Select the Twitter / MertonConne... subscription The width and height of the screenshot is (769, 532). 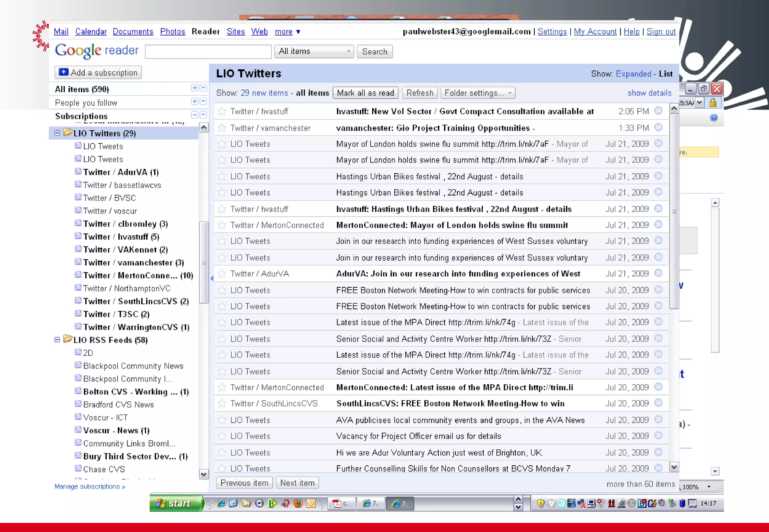tap(137, 275)
